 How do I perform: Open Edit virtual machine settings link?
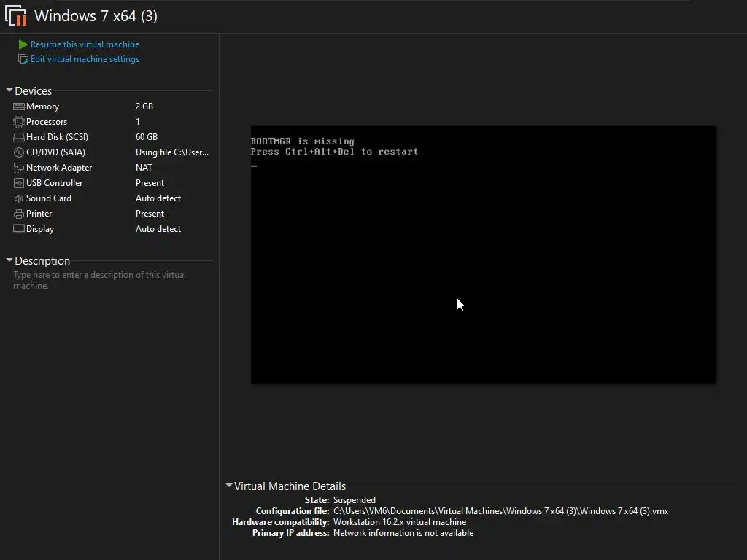tap(85, 59)
